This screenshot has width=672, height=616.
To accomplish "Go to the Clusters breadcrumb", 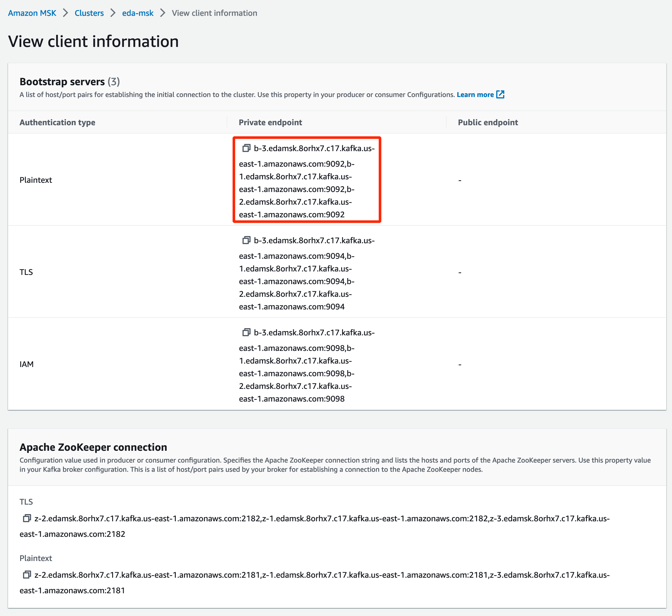I will [89, 13].
